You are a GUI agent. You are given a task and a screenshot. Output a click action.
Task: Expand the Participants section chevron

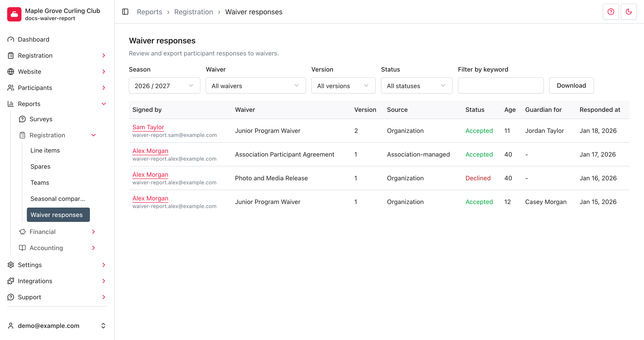104,88
